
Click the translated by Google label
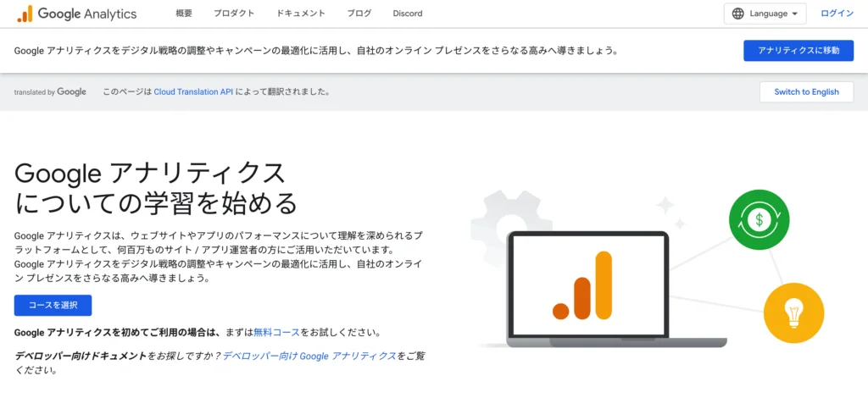click(50, 91)
